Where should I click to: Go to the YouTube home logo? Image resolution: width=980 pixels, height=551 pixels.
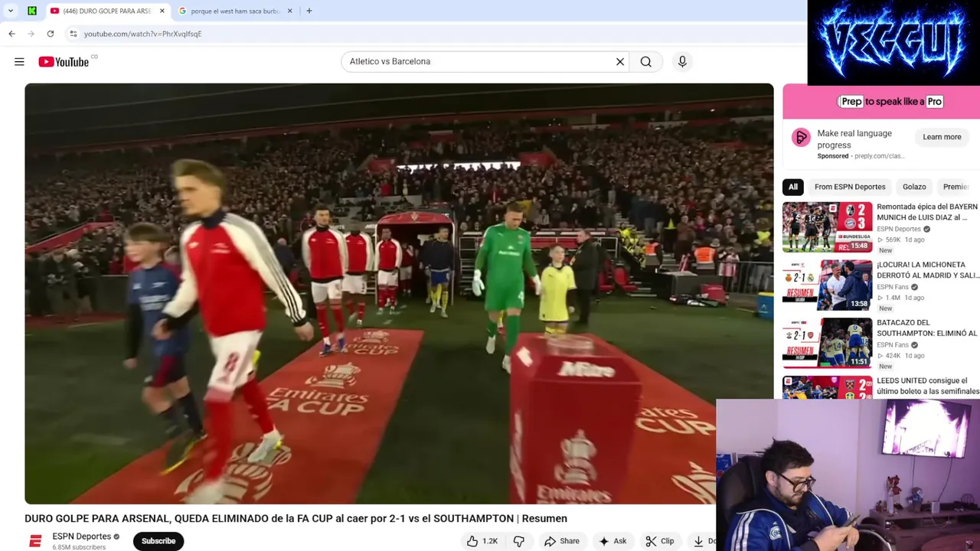click(64, 62)
